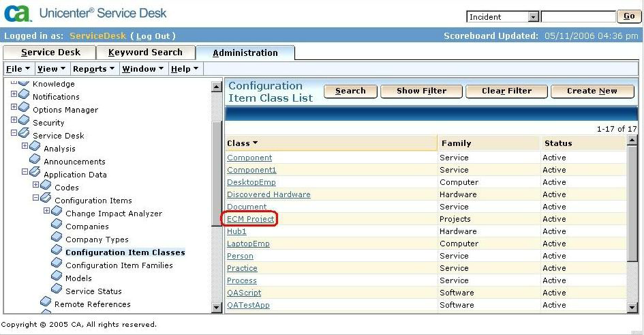The width and height of the screenshot is (644, 335).
Task: Click the tree panel scroll-up arrow
Action: click(x=217, y=87)
